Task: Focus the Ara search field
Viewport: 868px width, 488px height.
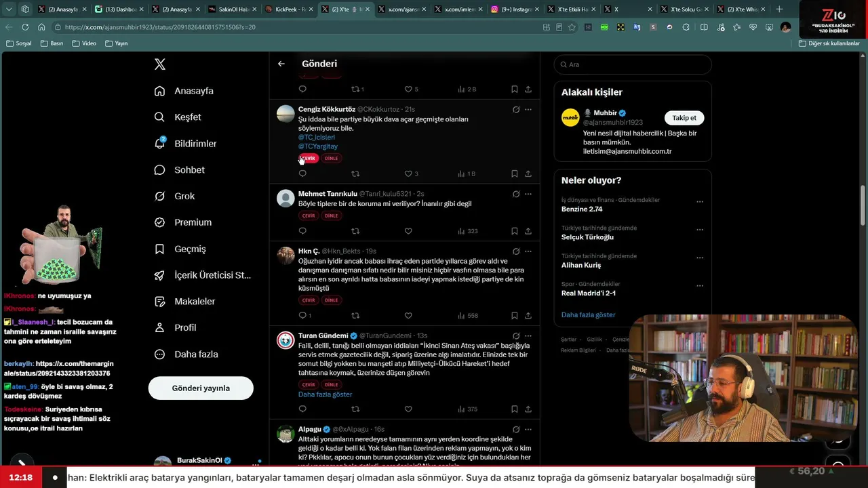Action: 633,64
